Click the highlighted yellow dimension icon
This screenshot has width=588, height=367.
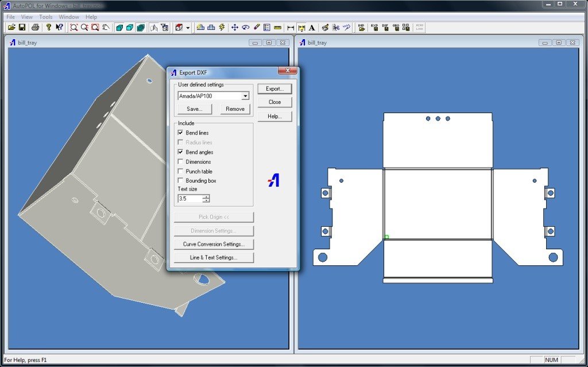(x=301, y=28)
